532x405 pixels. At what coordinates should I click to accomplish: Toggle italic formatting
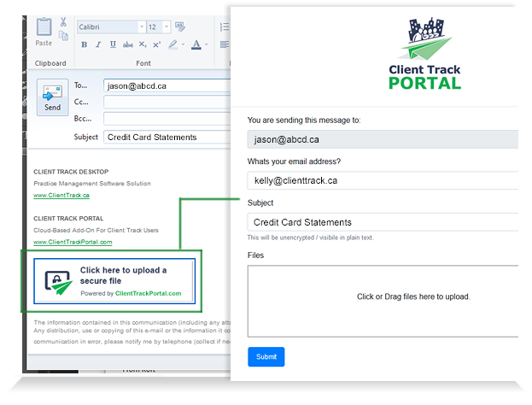click(x=98, y=44)
